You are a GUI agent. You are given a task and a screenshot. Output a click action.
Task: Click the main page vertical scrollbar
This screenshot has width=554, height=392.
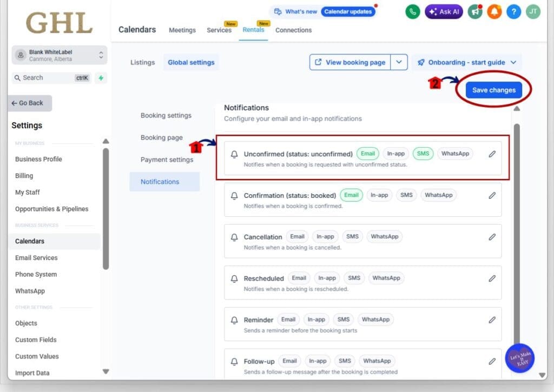pyautogui.click(x=517, y=233)
